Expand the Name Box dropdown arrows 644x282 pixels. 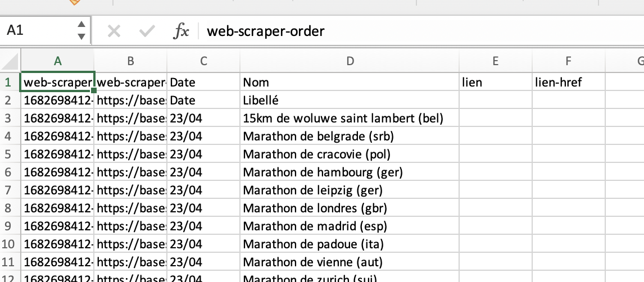point(81,30)
